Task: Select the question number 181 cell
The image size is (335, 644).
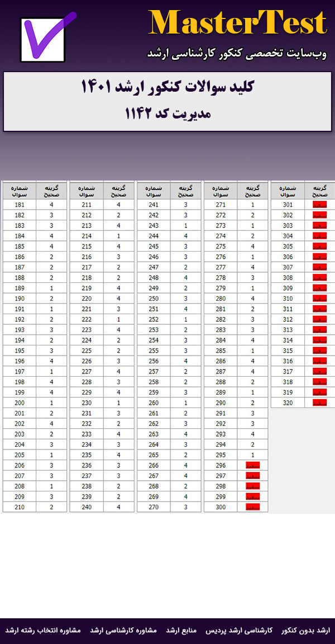Action: pos(20,205)
